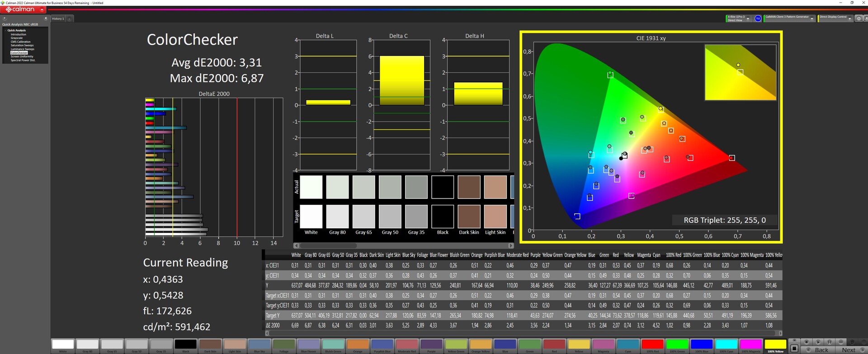
Task: Click the blue 712 meter status icon
Action: click(758, 19)
